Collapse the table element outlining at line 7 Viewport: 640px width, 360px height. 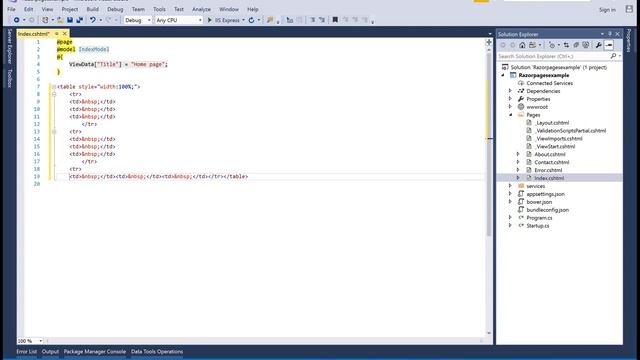coord(54,87)
